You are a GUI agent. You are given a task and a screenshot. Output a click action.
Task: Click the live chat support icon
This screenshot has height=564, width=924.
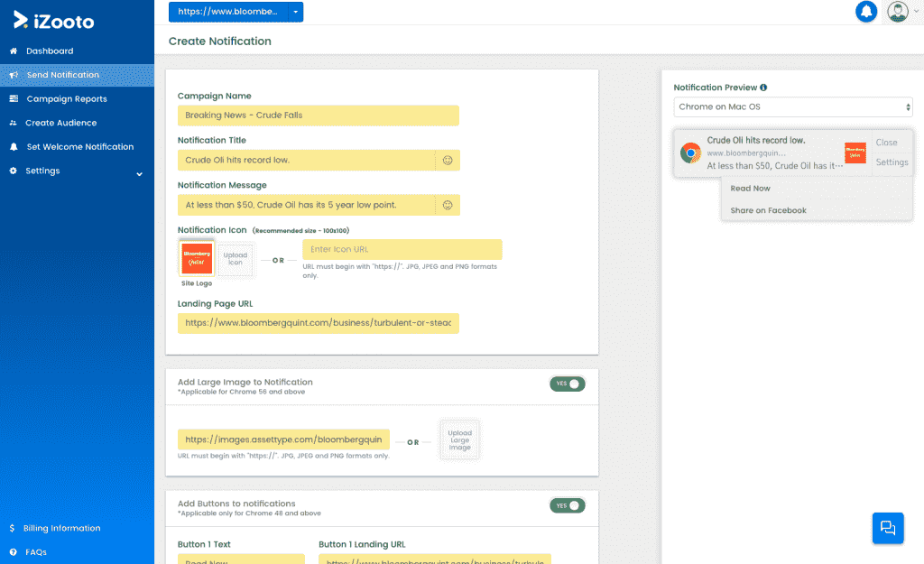(x=887, y=528)
